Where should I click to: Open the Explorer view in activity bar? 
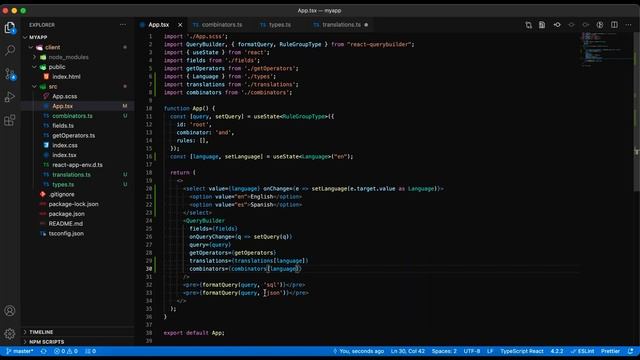(10, 27)
